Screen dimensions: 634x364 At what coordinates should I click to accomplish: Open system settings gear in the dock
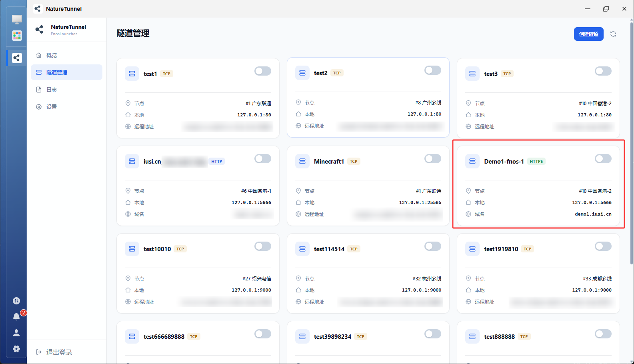coord(16,349)
